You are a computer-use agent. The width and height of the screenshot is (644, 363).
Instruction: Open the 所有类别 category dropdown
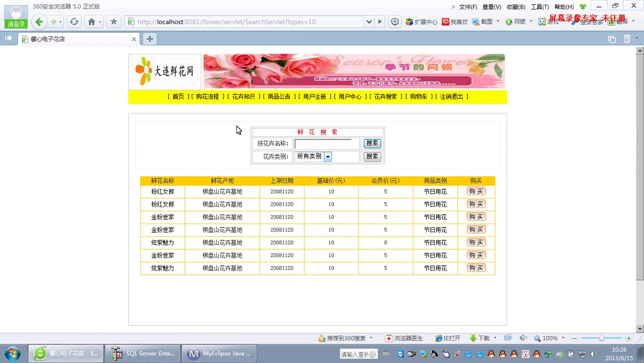(x=328, y=156)
